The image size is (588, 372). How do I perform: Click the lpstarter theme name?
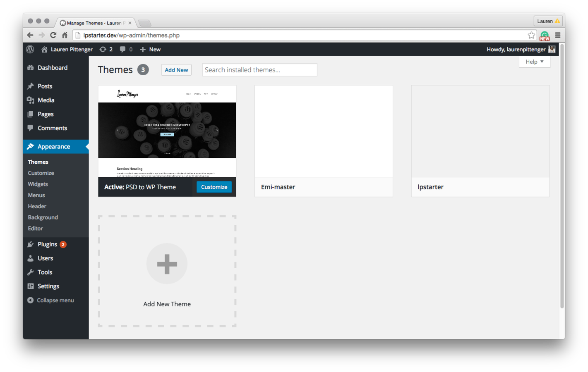pos(430,187)
